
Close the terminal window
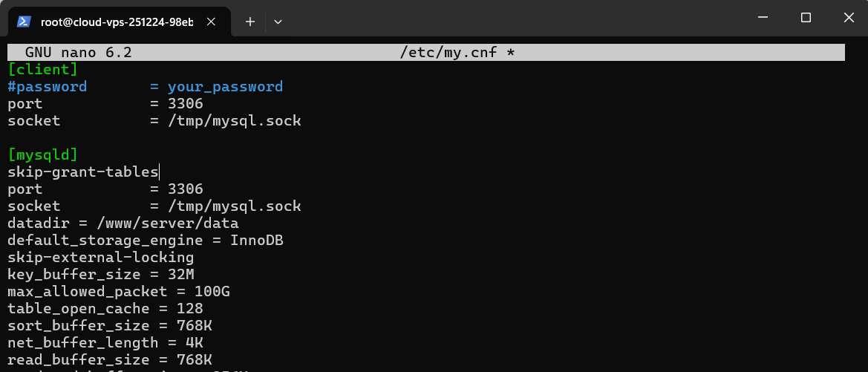coord(848,17)
